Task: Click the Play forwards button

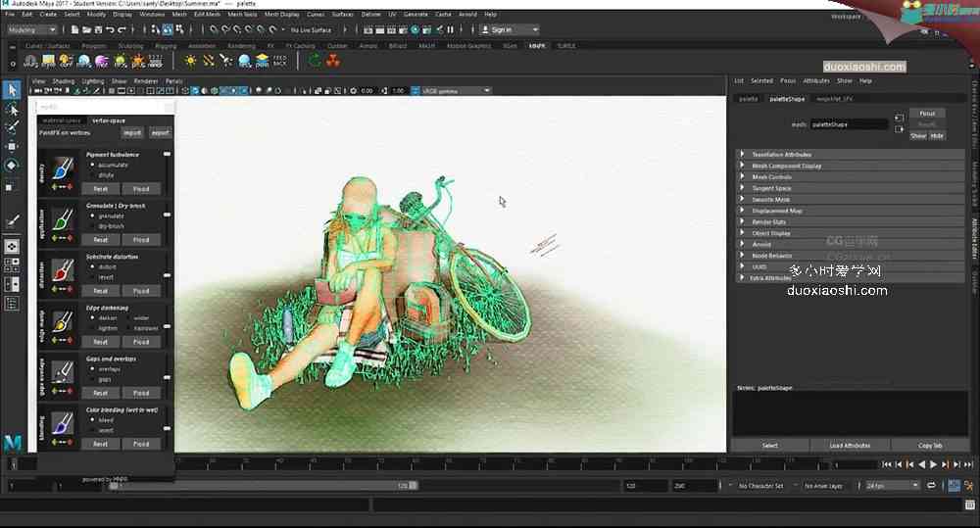Action: coord(933,464)
